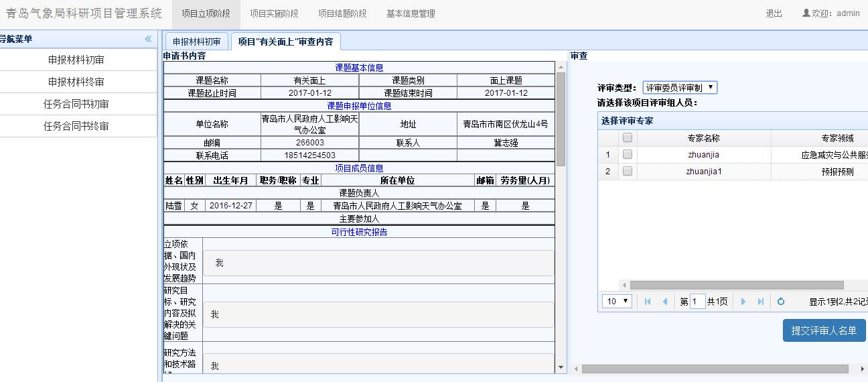The height and width of the screenshot is (382, 868).
Task: Click 选择评审专家 panel title
Action: (627, 121)
